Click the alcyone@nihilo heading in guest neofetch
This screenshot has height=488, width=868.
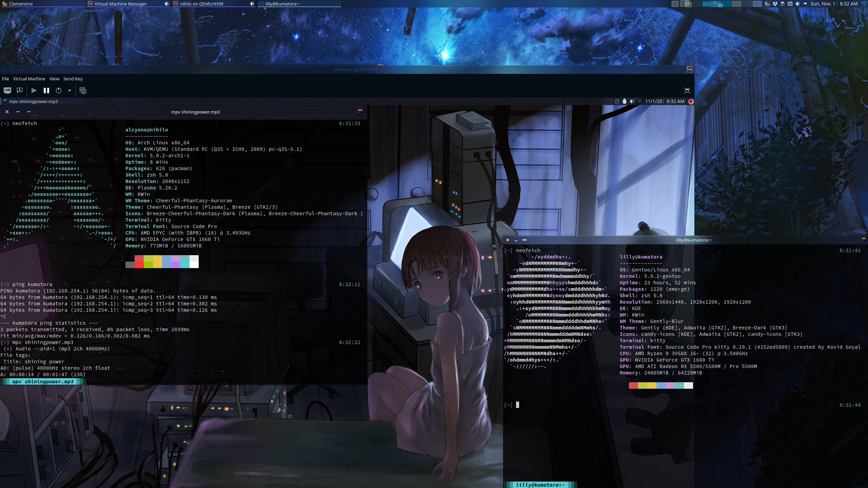(146, 130)
